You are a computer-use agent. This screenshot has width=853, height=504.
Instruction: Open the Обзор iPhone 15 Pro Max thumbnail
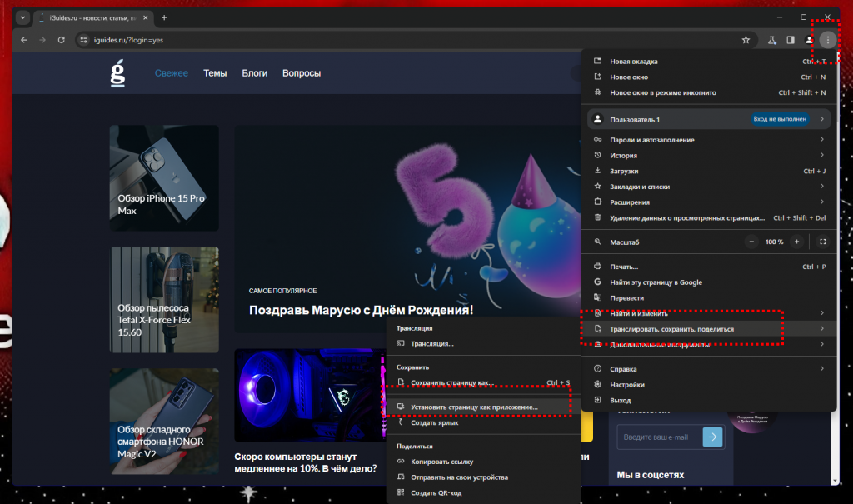click(x=164, y=177)
